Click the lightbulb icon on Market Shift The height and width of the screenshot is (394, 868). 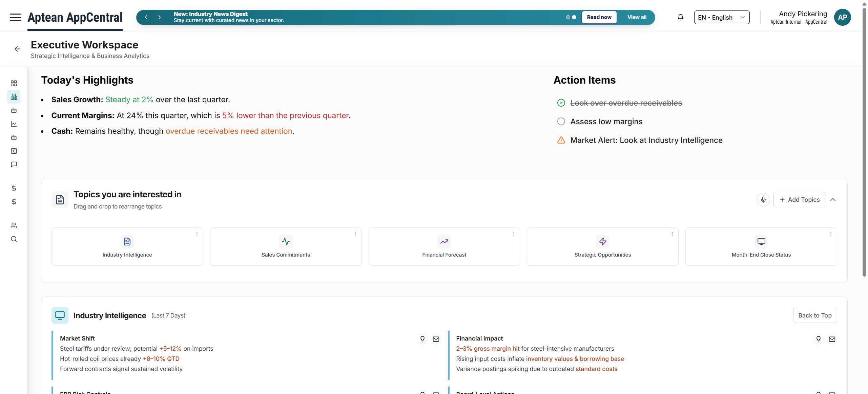(422, 339)
